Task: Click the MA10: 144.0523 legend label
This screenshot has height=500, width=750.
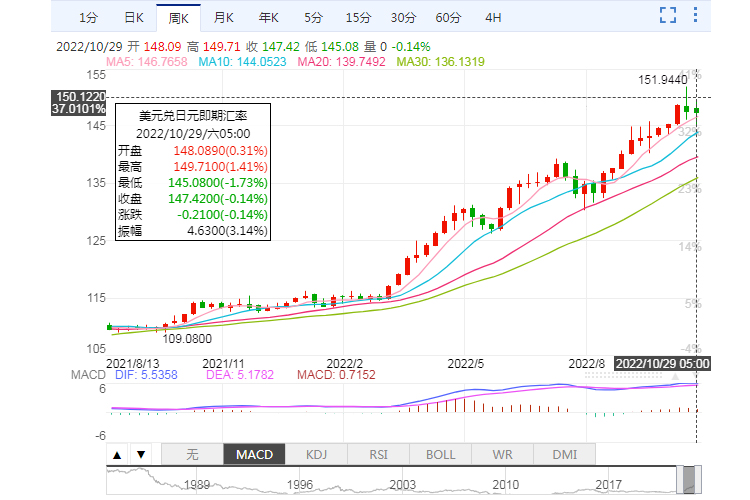Action: [242, 62]
